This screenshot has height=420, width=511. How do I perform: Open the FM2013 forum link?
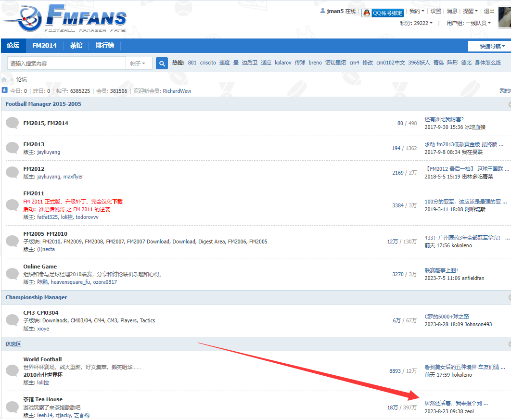click(34, 144)
